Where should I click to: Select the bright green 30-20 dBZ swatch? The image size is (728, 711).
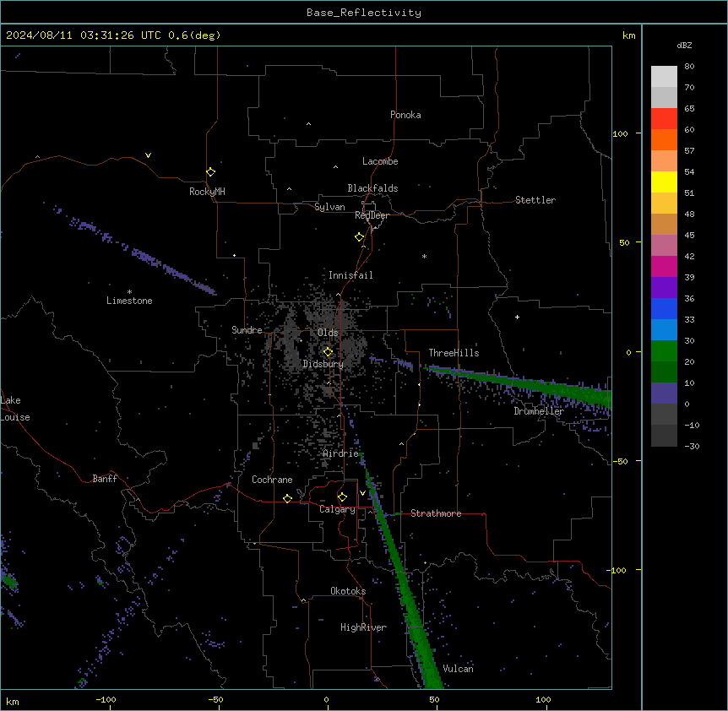tap(664, 351)
